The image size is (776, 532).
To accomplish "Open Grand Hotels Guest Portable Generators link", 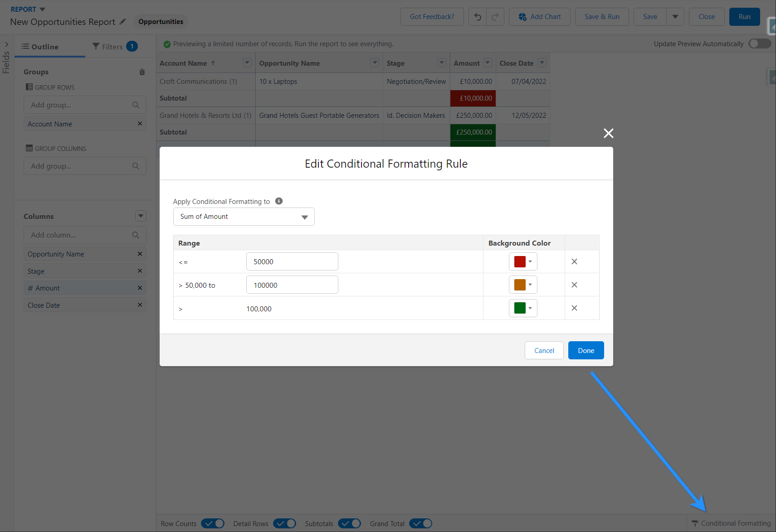I will click(x=319, y=116).
